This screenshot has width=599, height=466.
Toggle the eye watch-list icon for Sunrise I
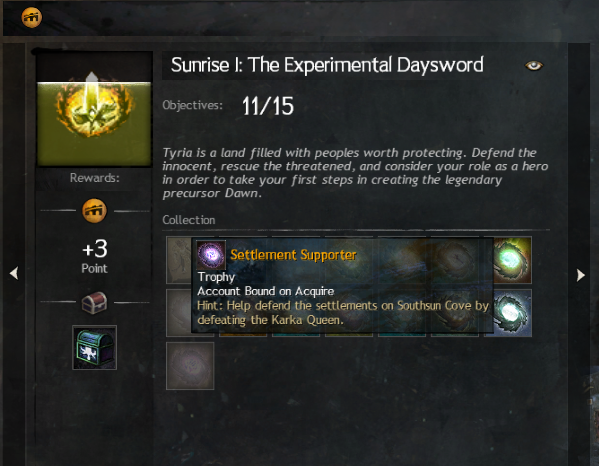(534, 66)
